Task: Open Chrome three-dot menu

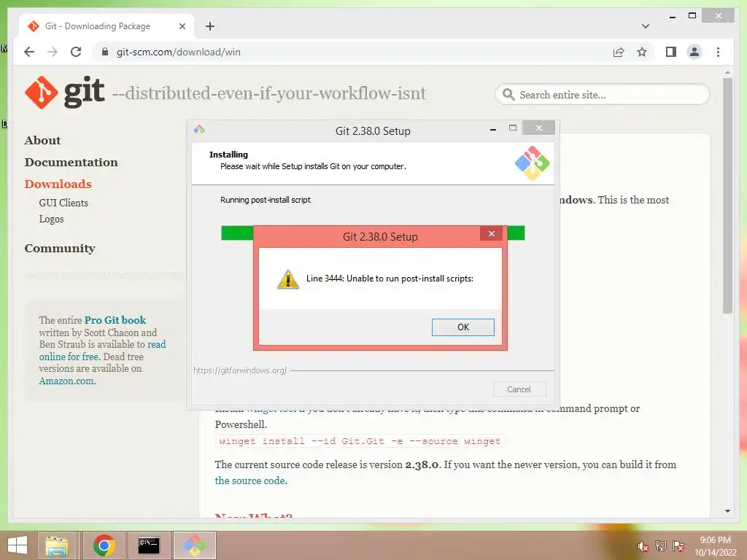Action: [x=718, y=52]
